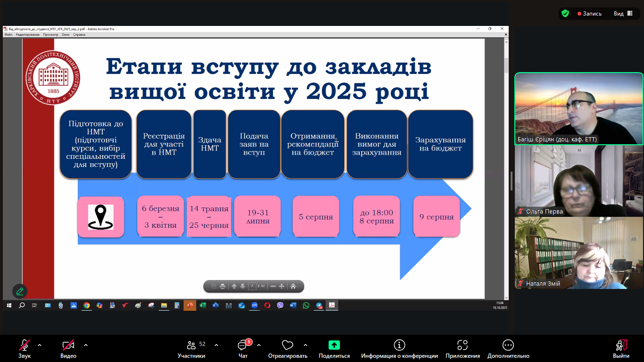Click the home icon in floating PDF toolbar
The height and width of the screenshot is (362, 644).
[x=293, y=286]
